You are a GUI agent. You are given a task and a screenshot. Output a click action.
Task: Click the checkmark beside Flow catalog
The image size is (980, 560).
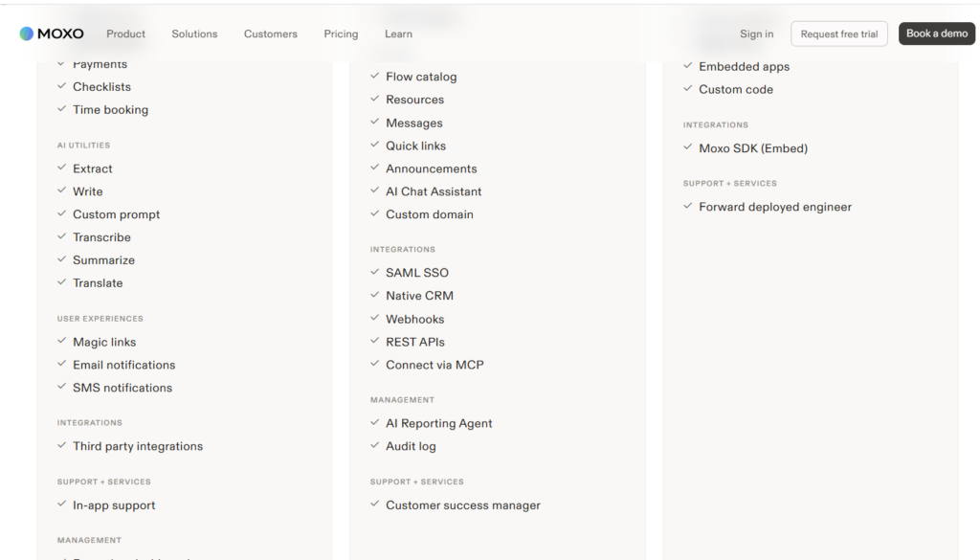[x=375, y=76]
